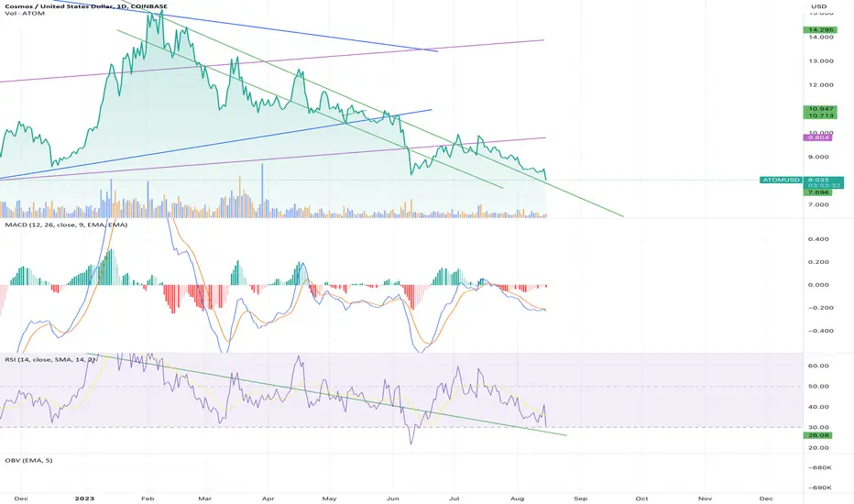Click the 20.00 RSI axis value

[820, 448]
